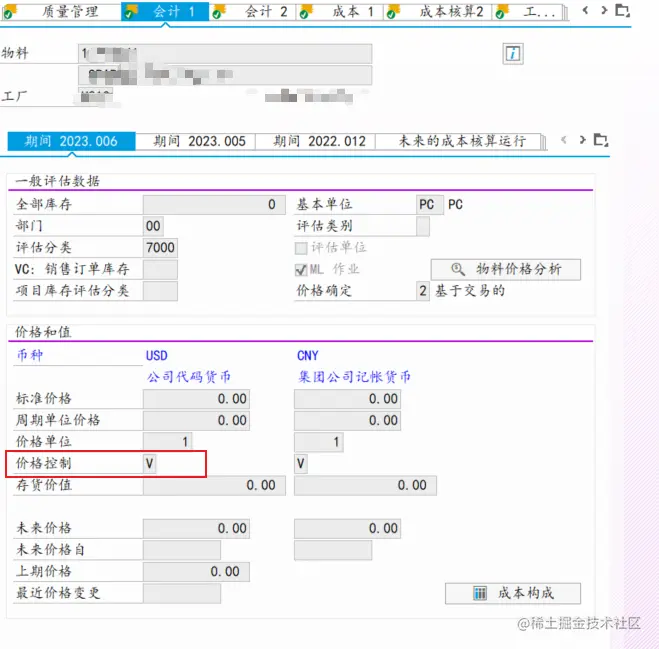Open the 成本 1 tab

[340, 11]
